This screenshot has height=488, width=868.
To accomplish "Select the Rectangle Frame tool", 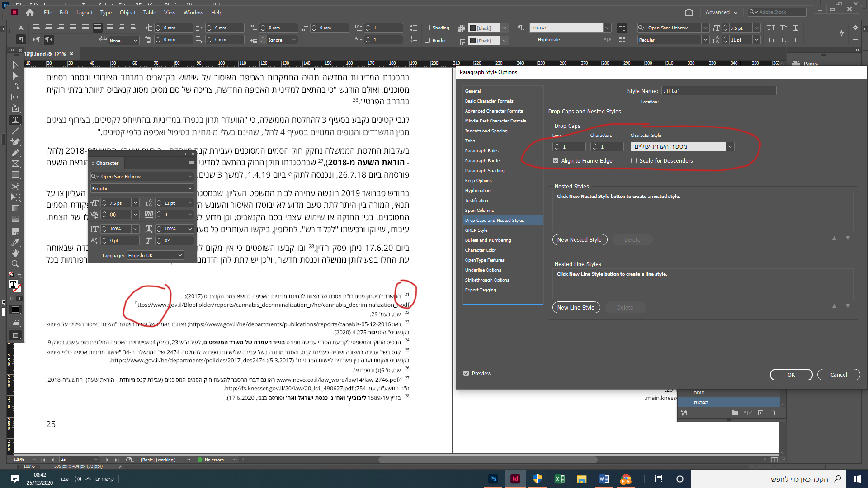I will click(x=15, y=164).
